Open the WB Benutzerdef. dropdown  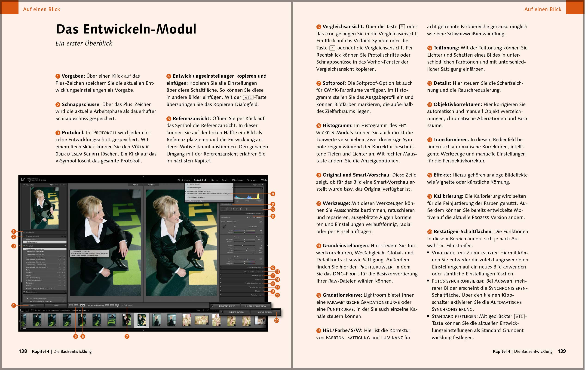254,227
